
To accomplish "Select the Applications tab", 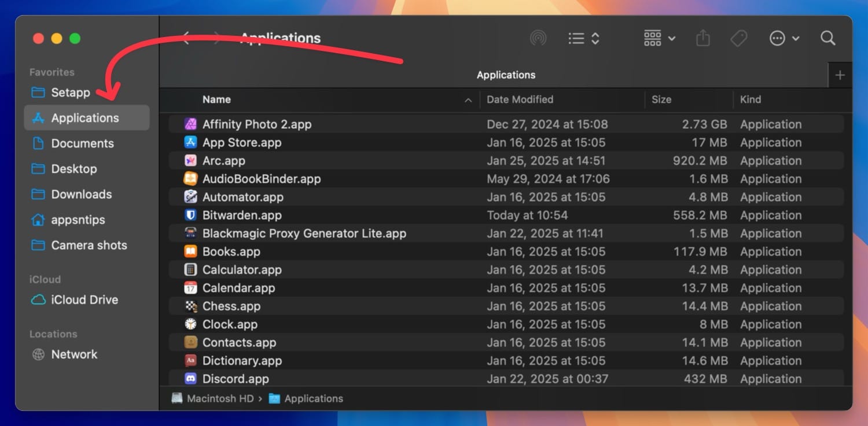I will click(x=506, y=75).
